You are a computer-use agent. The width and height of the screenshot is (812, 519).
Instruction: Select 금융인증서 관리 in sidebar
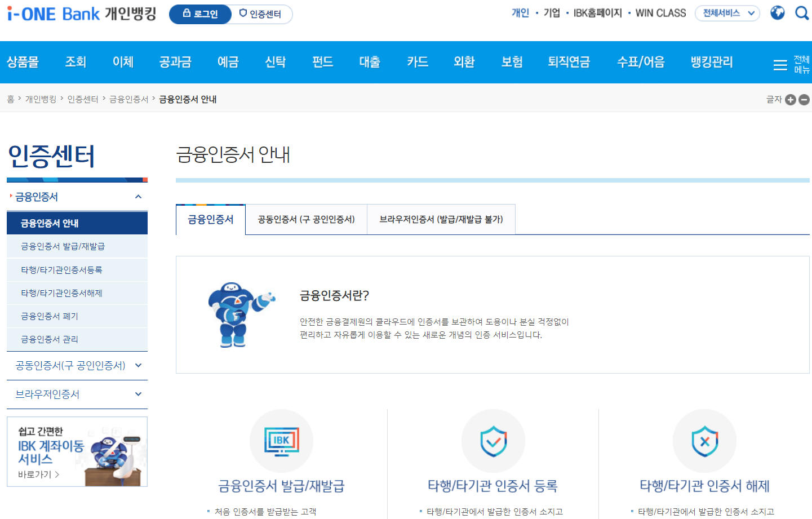tap(77, 339)
